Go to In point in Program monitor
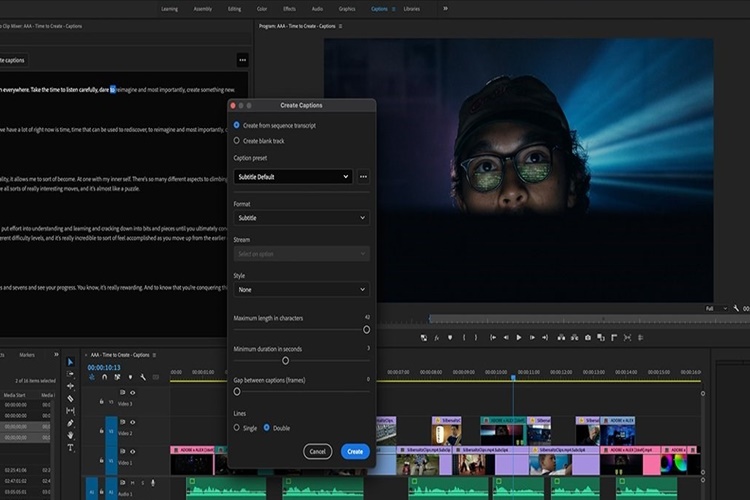 493,337
